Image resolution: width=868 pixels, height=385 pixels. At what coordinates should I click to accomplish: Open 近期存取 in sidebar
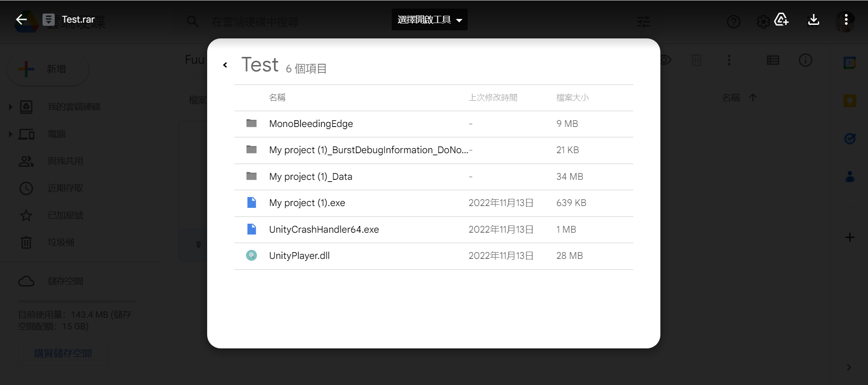65,188
